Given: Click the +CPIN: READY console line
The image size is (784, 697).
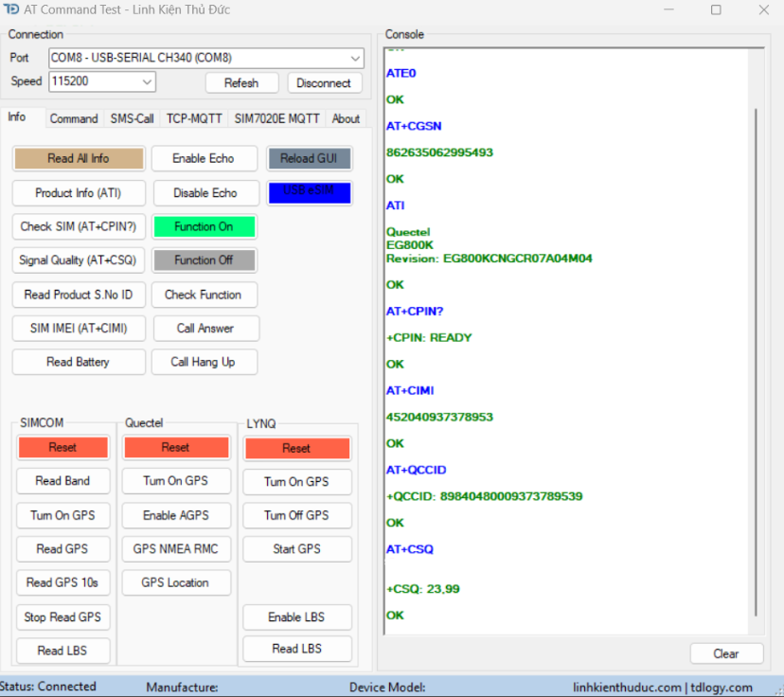Looking at the screenshot, I should click(429, 337).
